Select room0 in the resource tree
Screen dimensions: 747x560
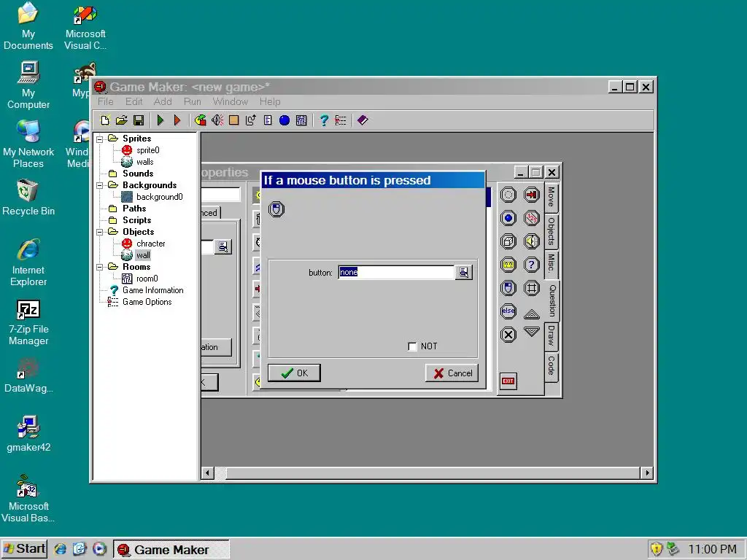pos(147,279)
